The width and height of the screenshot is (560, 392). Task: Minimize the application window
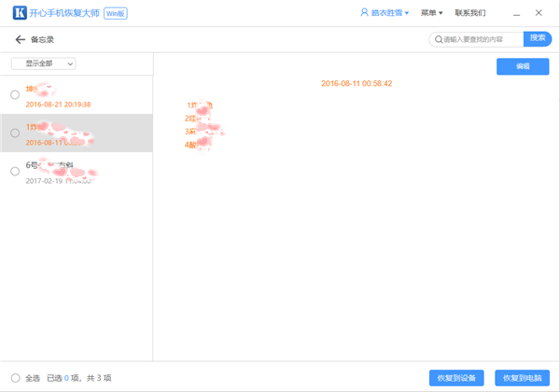tap(516, 14)
